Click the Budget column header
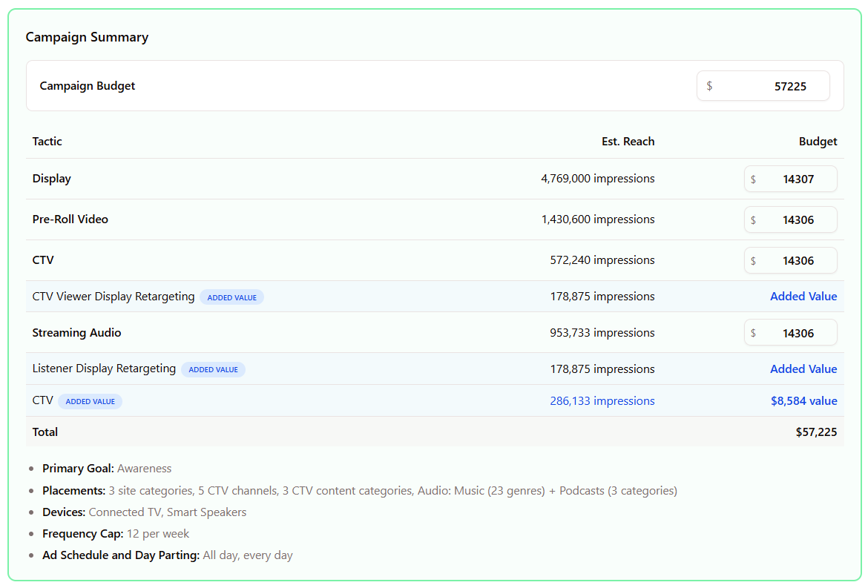Image resolution: width=868 pixels, height=588 pixels. (x=818, y=141)
